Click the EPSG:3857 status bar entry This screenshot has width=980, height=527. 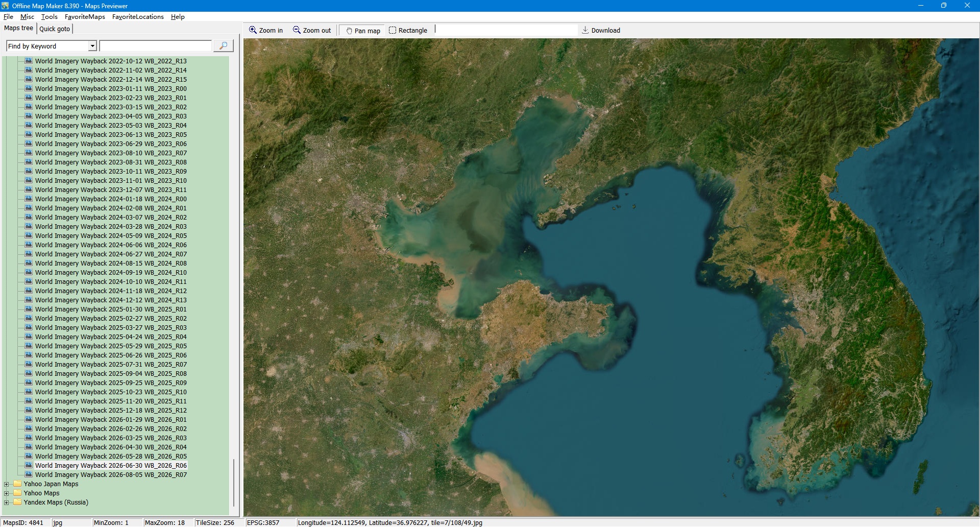(270, 522)
